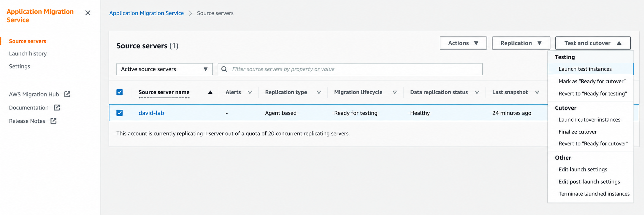Click the Replication type column sort arrow
Image resolution: width=644 pixels, height=215 pixels.
[x=319, y=93]
